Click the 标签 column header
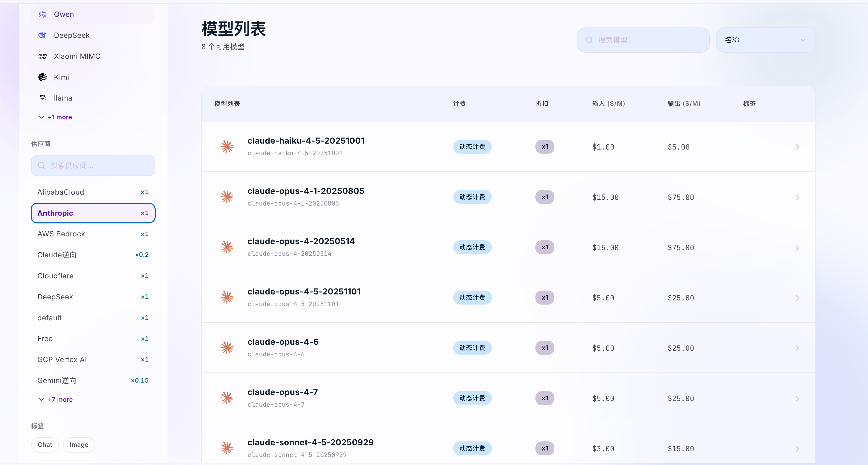The width and height of the screenshot is (868, 465). point(749,104)
